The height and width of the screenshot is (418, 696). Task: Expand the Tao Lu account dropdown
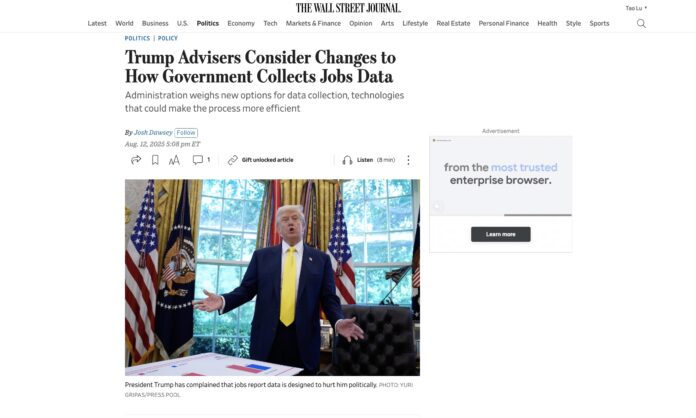pyautogui.click(x=636, y=8)
